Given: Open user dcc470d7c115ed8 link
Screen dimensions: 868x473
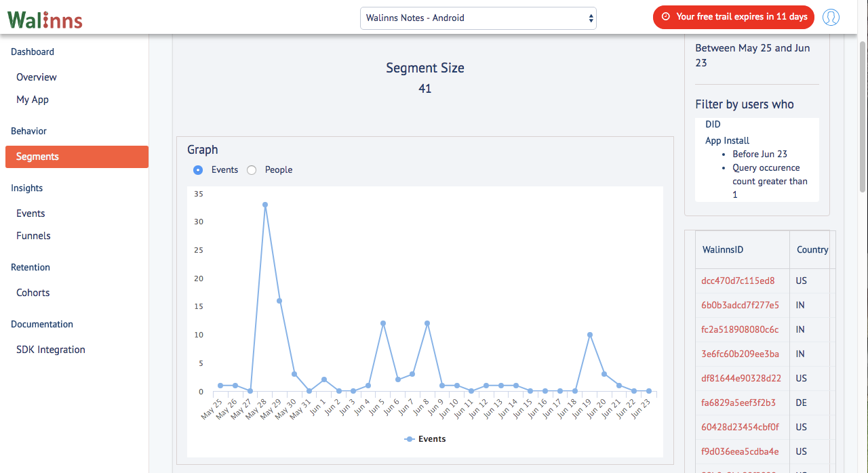Looking at the screenshot, I should click(x=738, y=281).
